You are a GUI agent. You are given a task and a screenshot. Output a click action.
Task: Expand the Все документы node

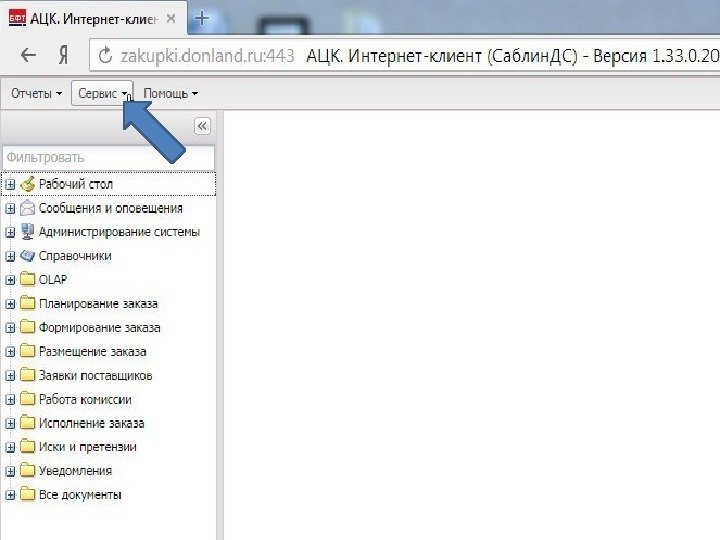click(x=10, y=495)
